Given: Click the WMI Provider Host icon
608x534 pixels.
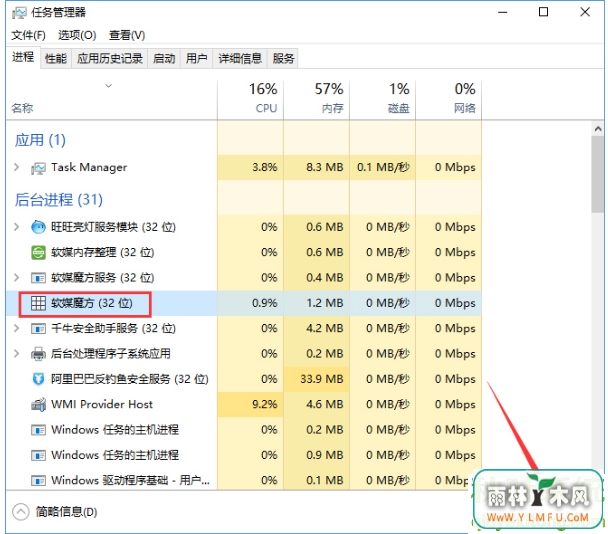Looking at the screenshot, I should coord(38,404).
